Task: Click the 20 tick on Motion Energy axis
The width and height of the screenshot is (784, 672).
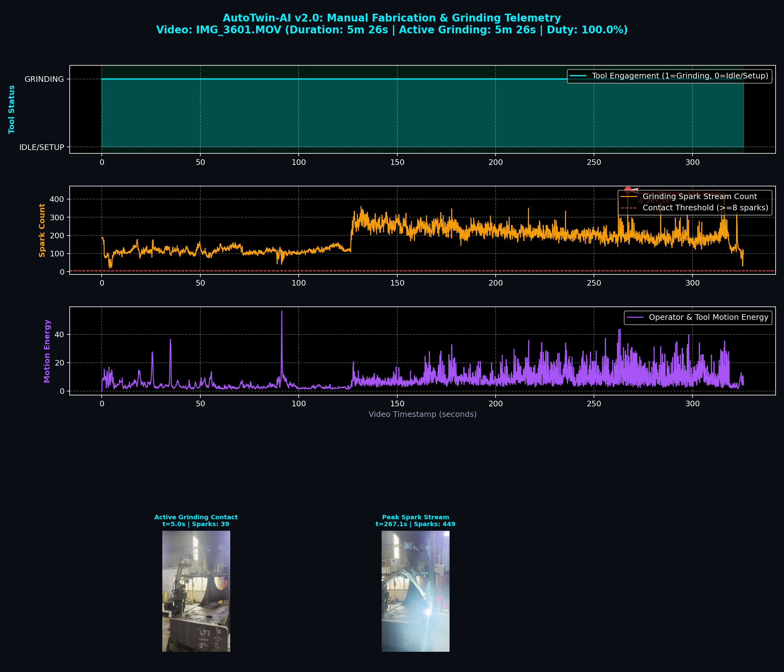Action: tap(59, 363)
